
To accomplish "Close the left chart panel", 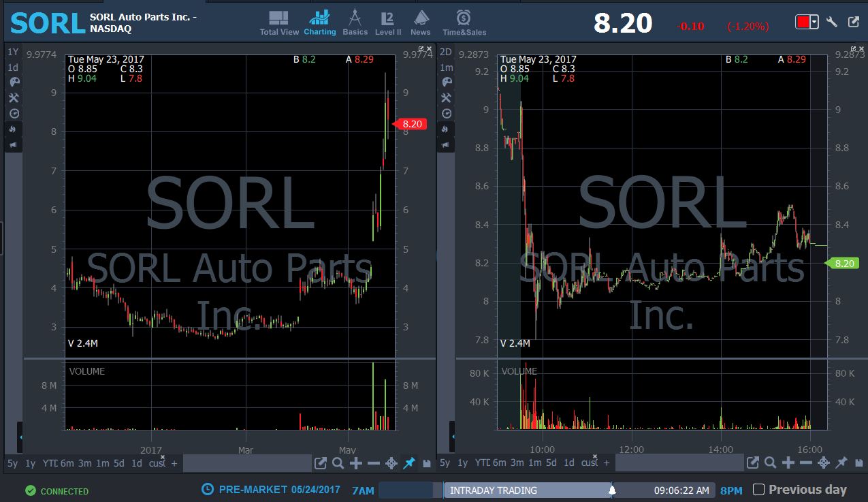I will click(x=430, y=49).
